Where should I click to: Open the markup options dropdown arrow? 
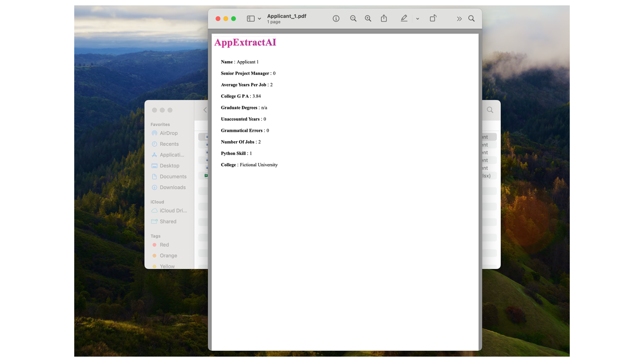417,19
